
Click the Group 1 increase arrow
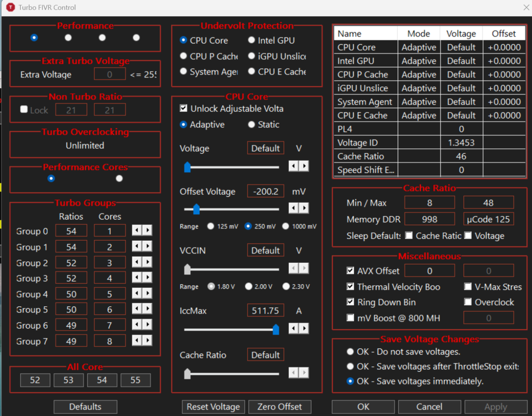pyautogui.click(x=147, y=246)
